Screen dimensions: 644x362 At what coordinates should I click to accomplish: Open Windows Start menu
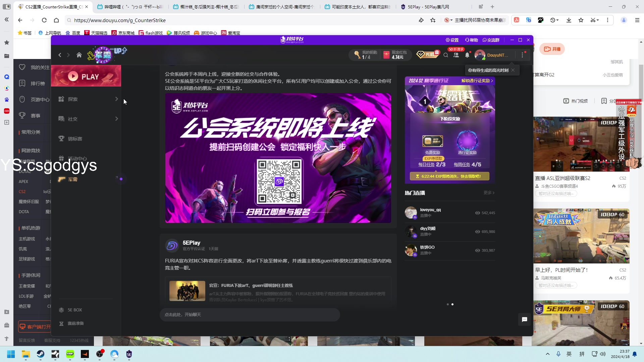point(11,354)
